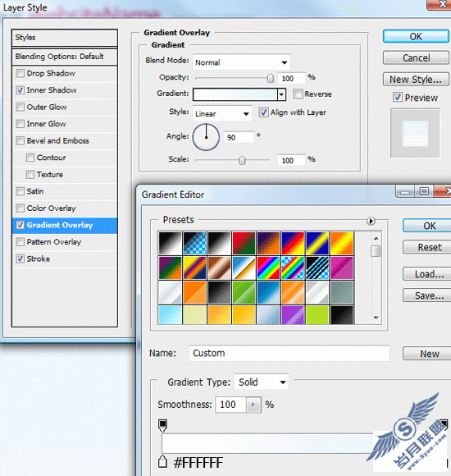Click the New gradient button
Viewport: 451px width, 476px height.
[428, 354]
